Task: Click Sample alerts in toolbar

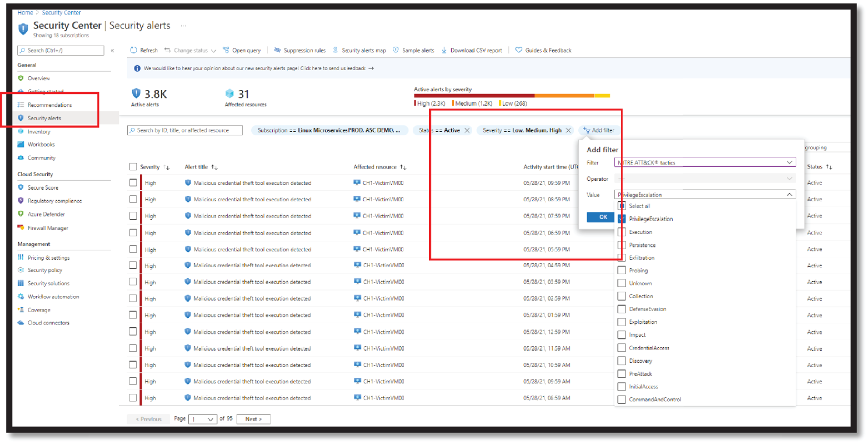Action: [x=413, y=50]
